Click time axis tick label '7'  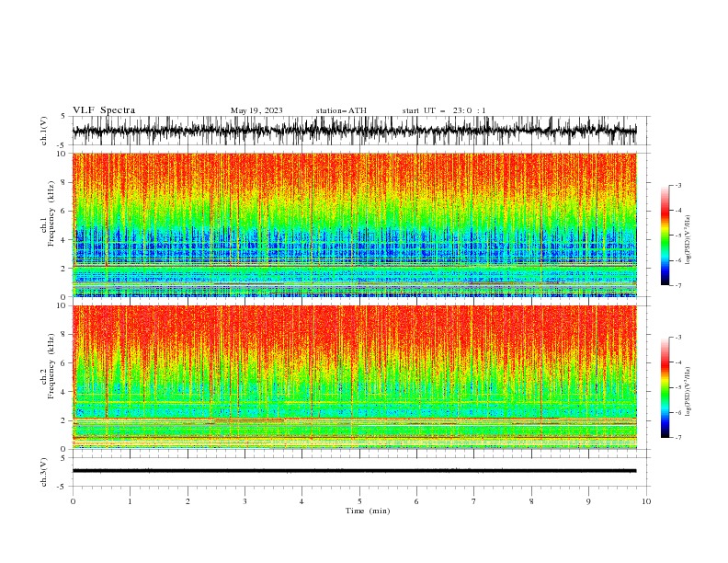coord(474,501)
